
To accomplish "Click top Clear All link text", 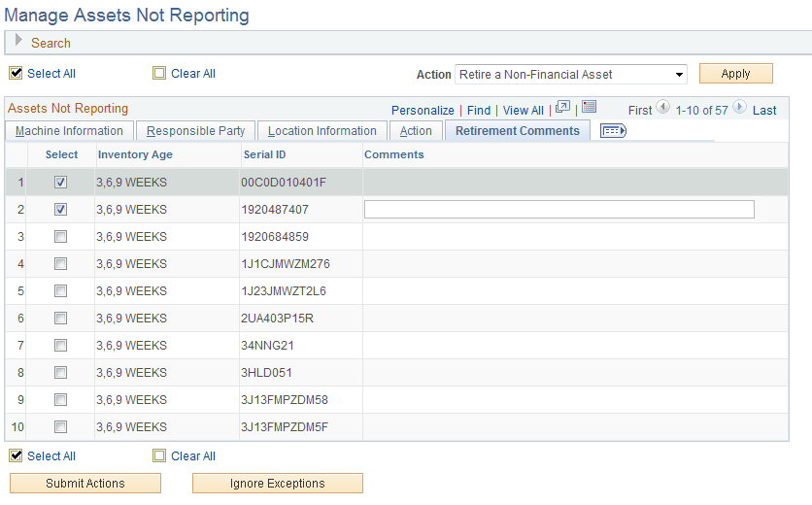I will click(193, 74).
